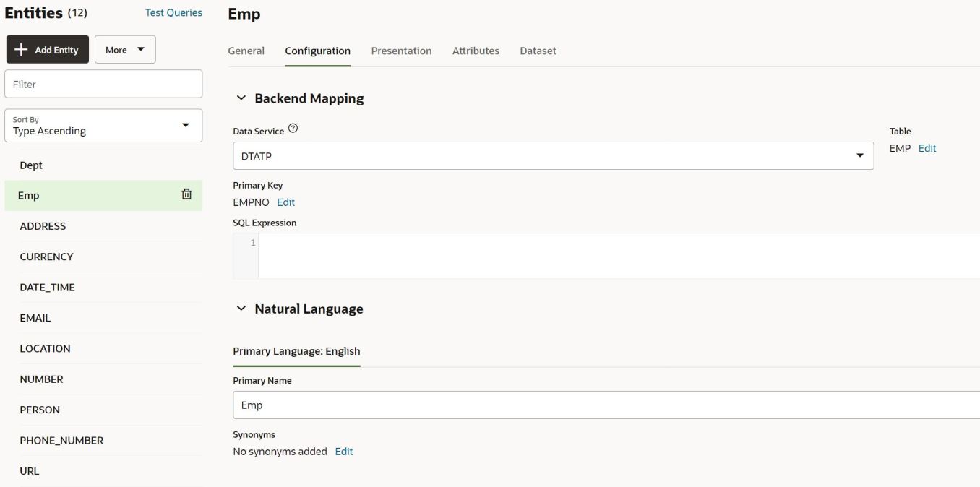
Task: Edit the EMPNO primary key
Action: click(x=286, y=202)
